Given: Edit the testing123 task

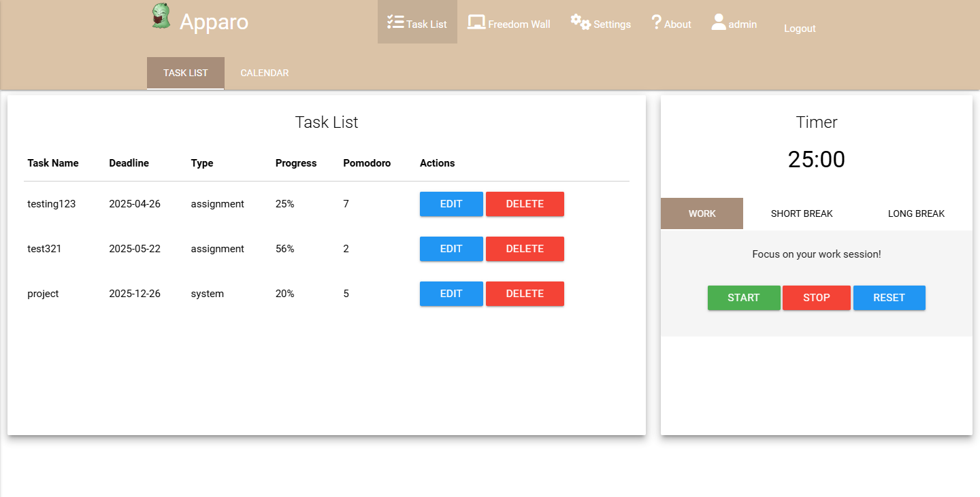Looking at the screenshot, I should pos(451,204).
